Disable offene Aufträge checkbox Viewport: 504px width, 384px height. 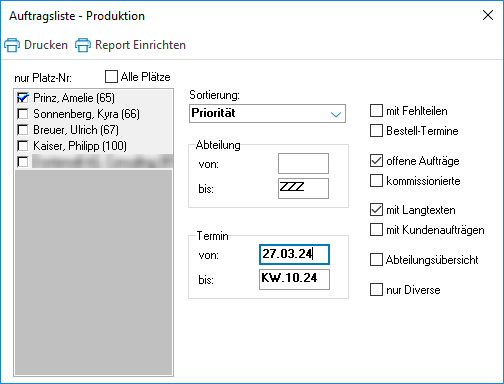click(376, 161)
